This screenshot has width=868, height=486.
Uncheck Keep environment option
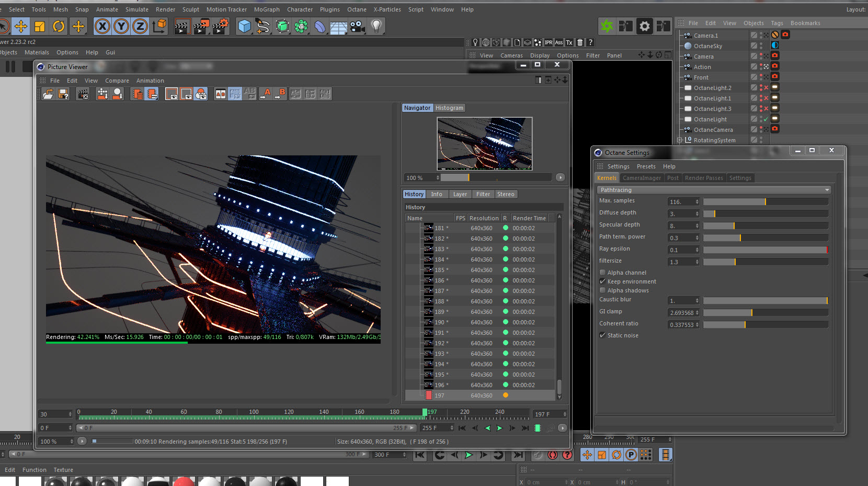603,281
